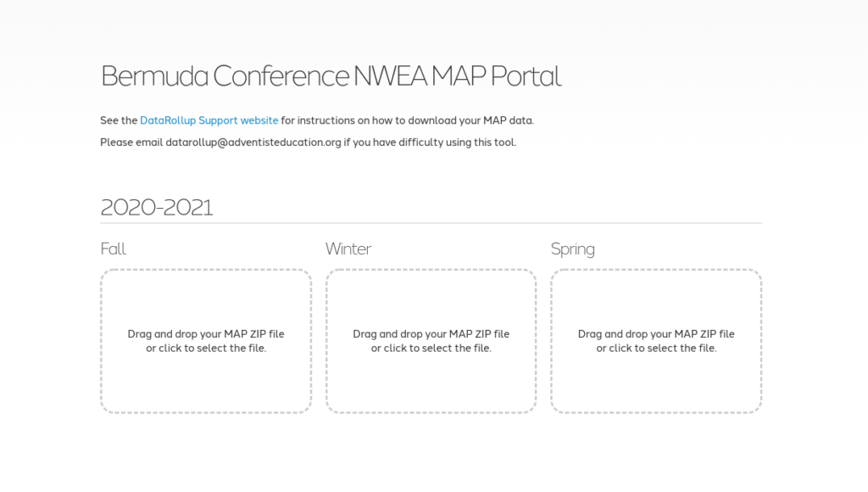
Task: Click 'Drag and drop your MAP ZIP file' under Winter
Action: [x=431, y=334]
